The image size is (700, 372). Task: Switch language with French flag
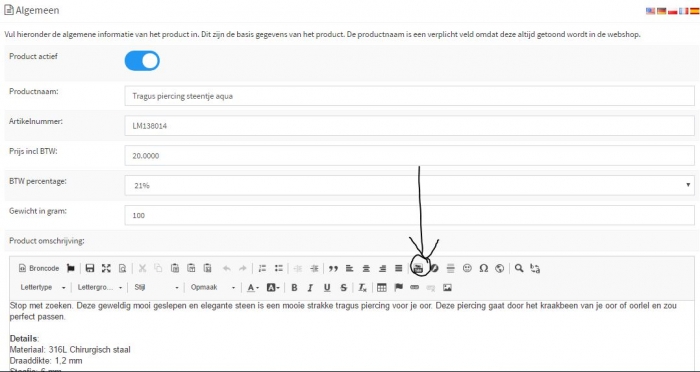click(683, 11)
